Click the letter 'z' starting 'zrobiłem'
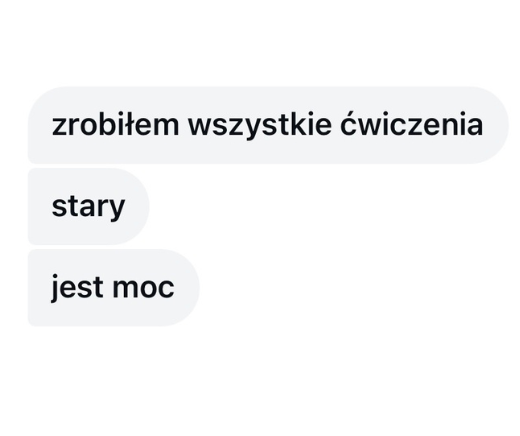The width and height of the screenshot is (520, 436). [x=59, y=127]
